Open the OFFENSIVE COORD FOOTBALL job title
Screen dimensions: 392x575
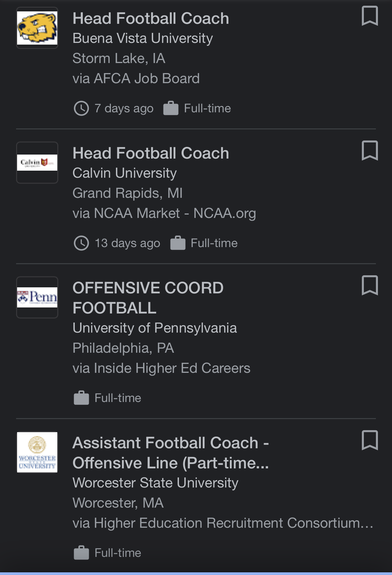148,298
